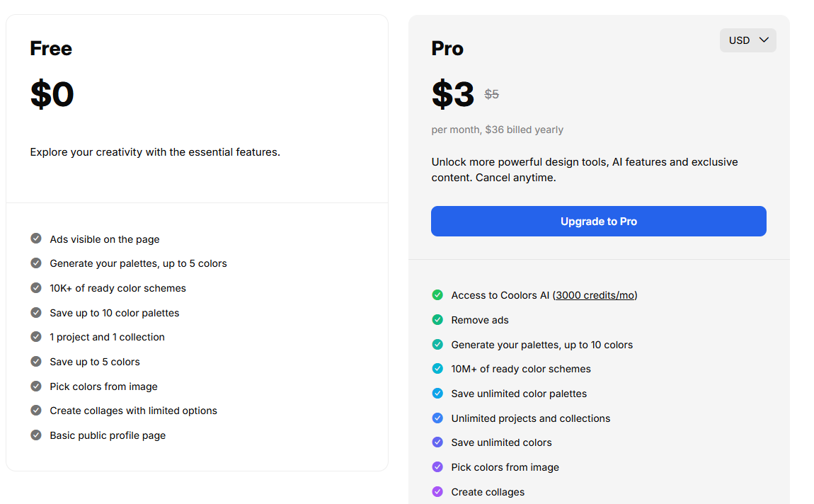Click the checkmark beside Generate your palettes, up to 5 colors
This screenshot has width=814, height=504.
click(x=36, y=263)
